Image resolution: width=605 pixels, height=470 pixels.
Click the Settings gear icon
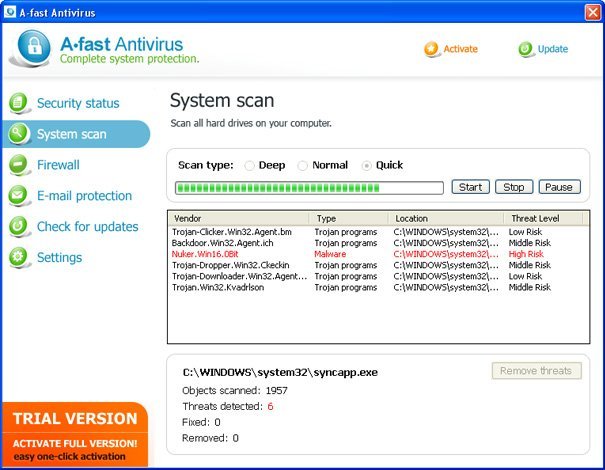pos(18,258)
